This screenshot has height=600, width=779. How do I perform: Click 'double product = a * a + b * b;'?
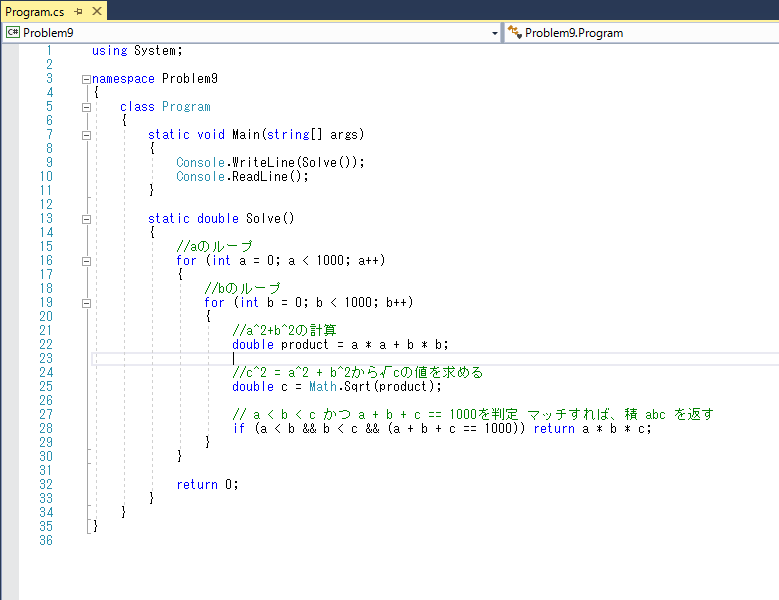click(x=340, y=345)
